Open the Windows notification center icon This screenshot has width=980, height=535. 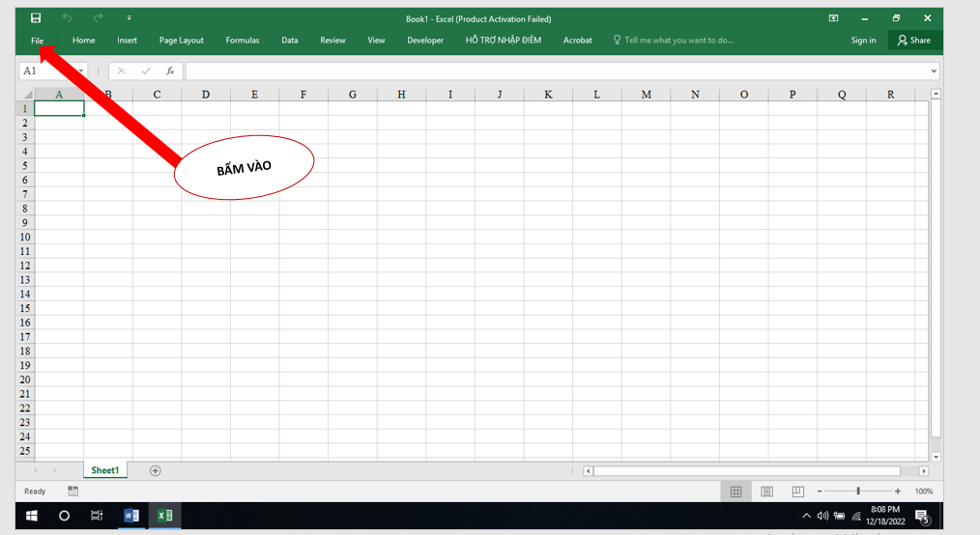(x=921, y=516)
